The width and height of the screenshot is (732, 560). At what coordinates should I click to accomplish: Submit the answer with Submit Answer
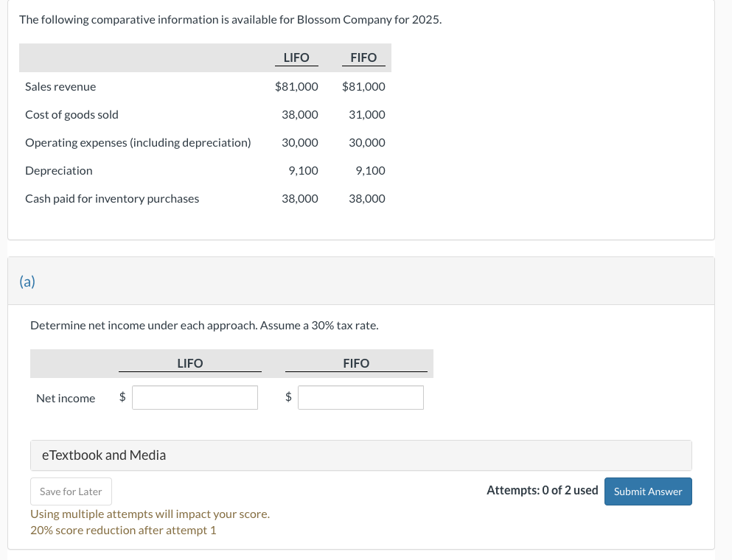coord(648,491)
